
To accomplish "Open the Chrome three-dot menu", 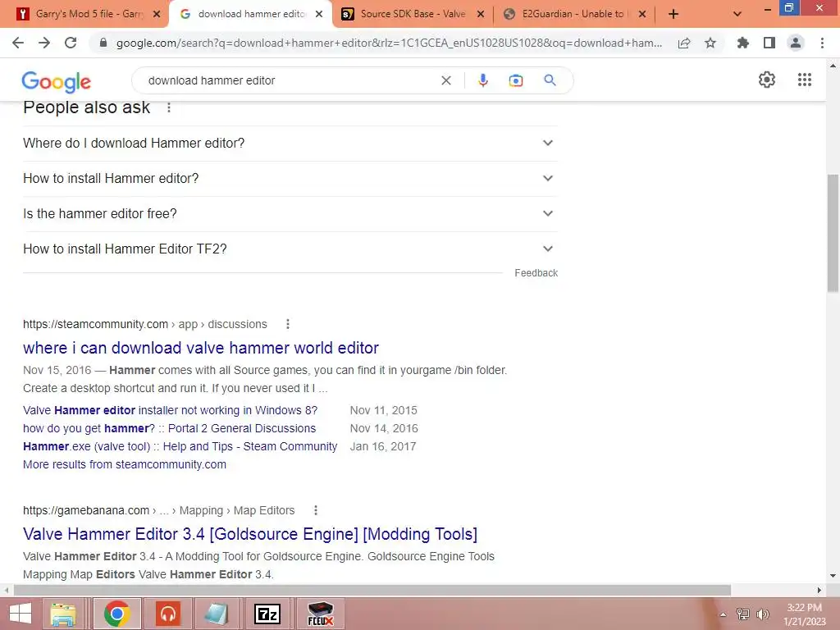I will pyautogui.click(x=822, y=43).
